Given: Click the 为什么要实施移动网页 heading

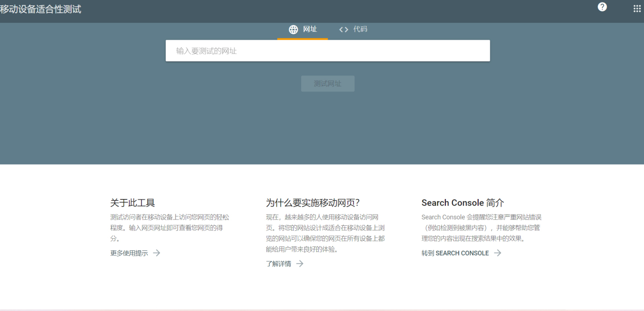Looking at the screenshot, I should click(x=312, y=203).
